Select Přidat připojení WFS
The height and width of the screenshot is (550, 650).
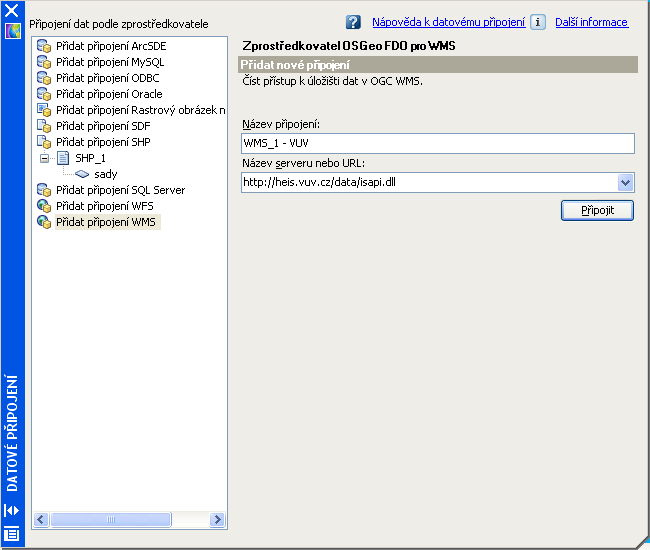coord(103,206)
